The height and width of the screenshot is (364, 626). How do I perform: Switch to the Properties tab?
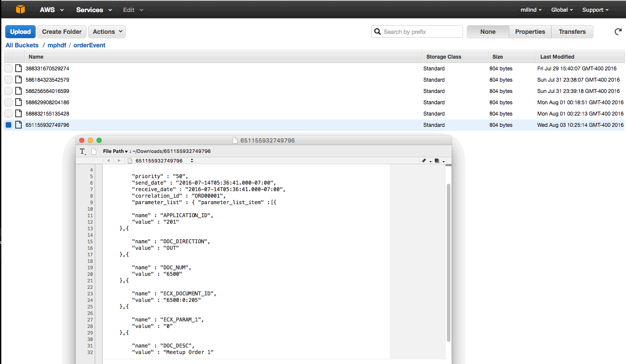[x=529, y=32]
